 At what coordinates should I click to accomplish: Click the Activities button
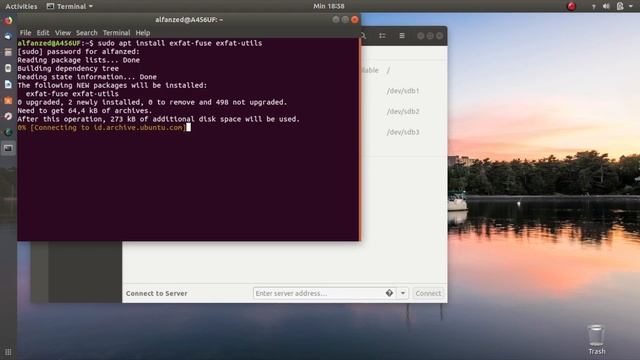[x=21, y=6]
